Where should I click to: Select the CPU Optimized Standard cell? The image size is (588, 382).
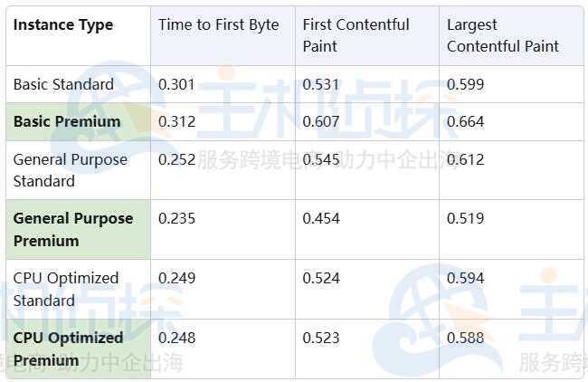(66, 289)
